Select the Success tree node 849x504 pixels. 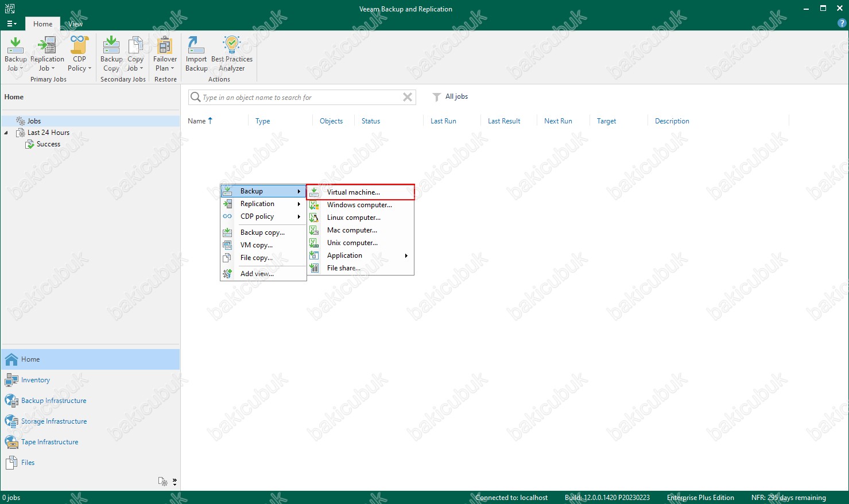[48, 144]
